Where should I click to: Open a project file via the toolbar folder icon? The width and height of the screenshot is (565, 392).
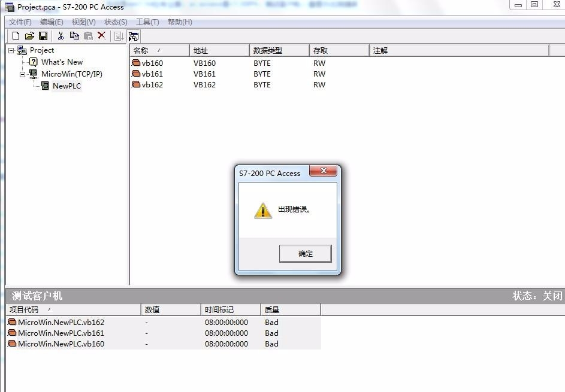pos(29,36)
